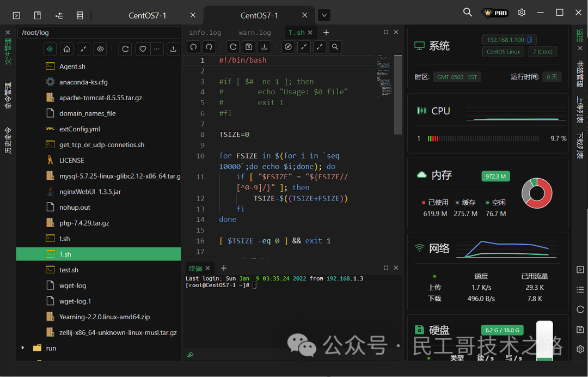The width and height of the screenshot is (588, 377).
Task: Click the terminal icon in right sidebar bottom
Action: pos(580,270)
